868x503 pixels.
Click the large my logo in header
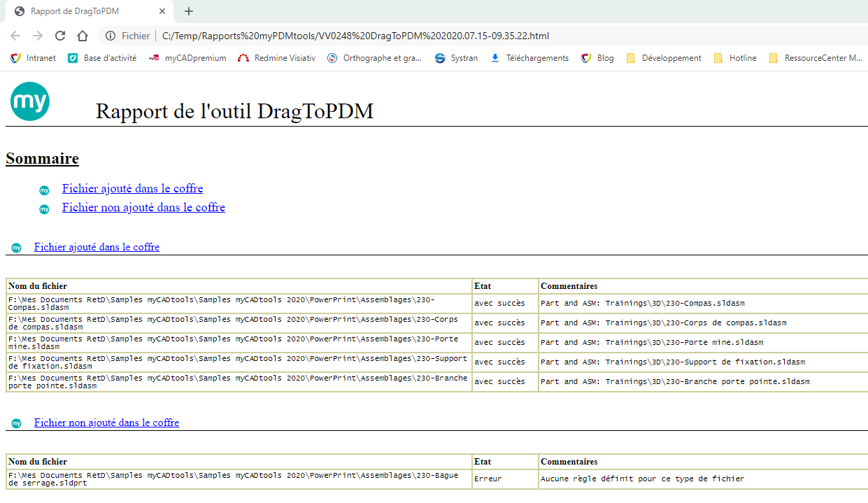[30, 101]
